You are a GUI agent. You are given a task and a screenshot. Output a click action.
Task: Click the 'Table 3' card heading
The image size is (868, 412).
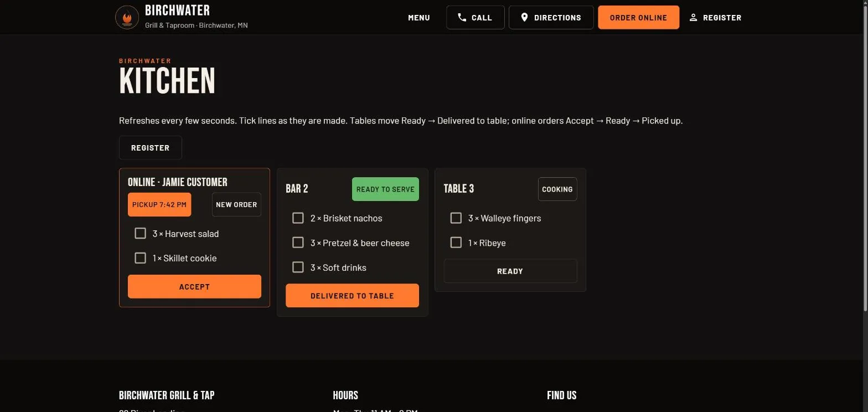click(459, 189)
